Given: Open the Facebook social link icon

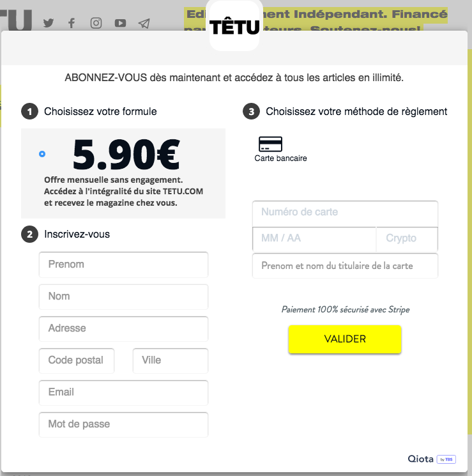Looking at the screenshot, I should click(72, 23).
